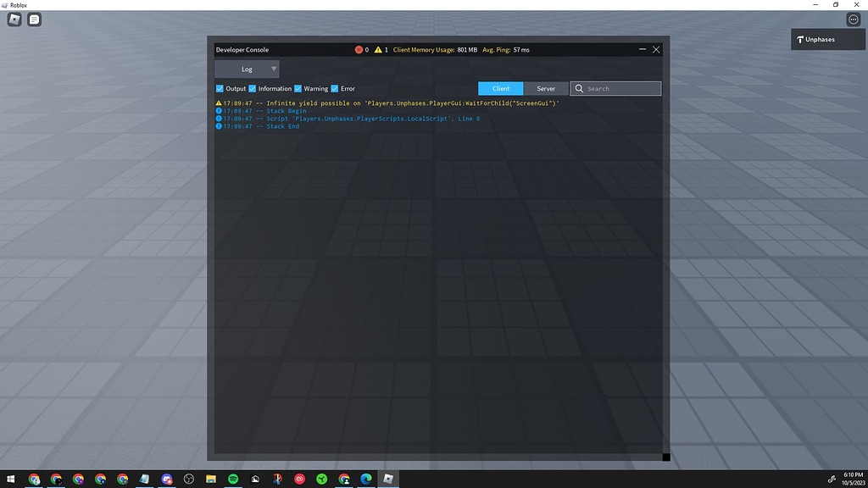Select the Infinite yield warning log line
The image size is (868, 488).
coord(387,103)
